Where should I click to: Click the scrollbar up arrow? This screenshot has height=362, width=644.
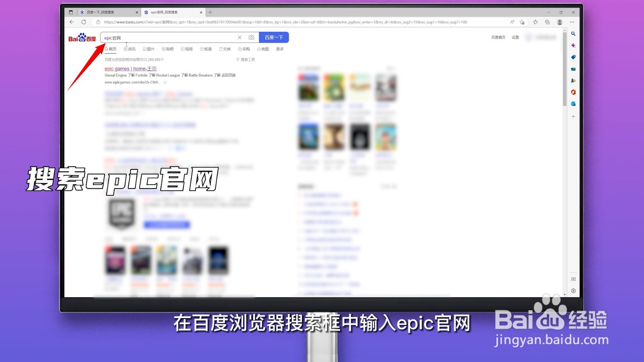pyautogui.click(x=565, y=30)
